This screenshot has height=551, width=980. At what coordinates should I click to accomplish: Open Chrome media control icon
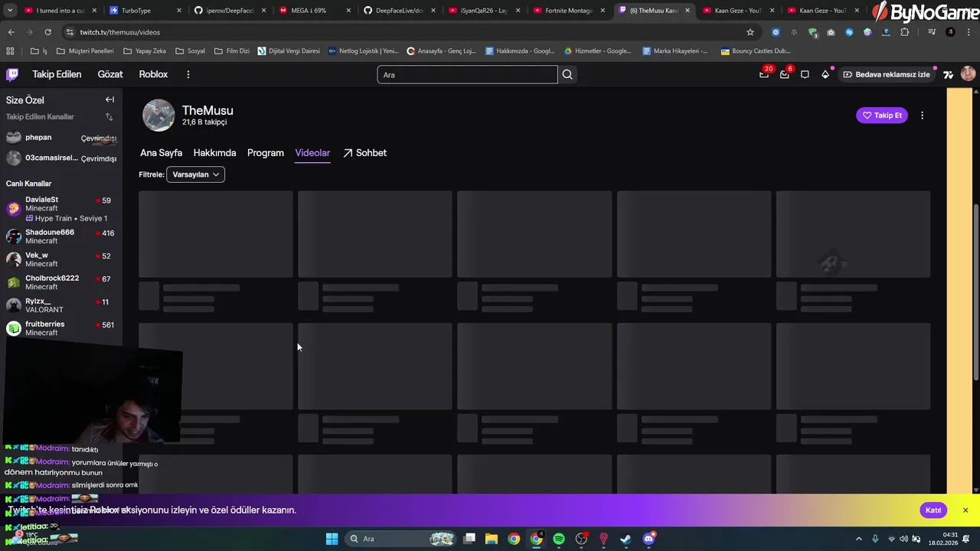coord(932,32)
